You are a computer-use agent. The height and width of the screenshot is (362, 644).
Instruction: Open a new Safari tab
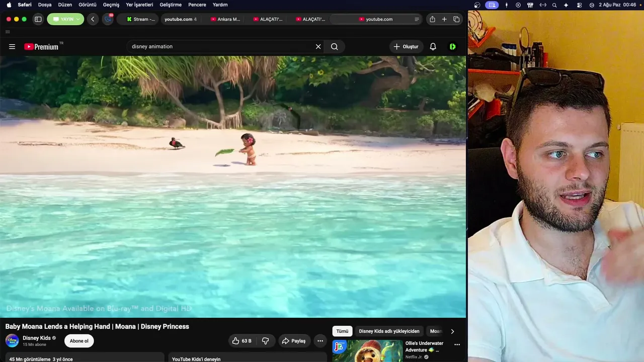444,19
